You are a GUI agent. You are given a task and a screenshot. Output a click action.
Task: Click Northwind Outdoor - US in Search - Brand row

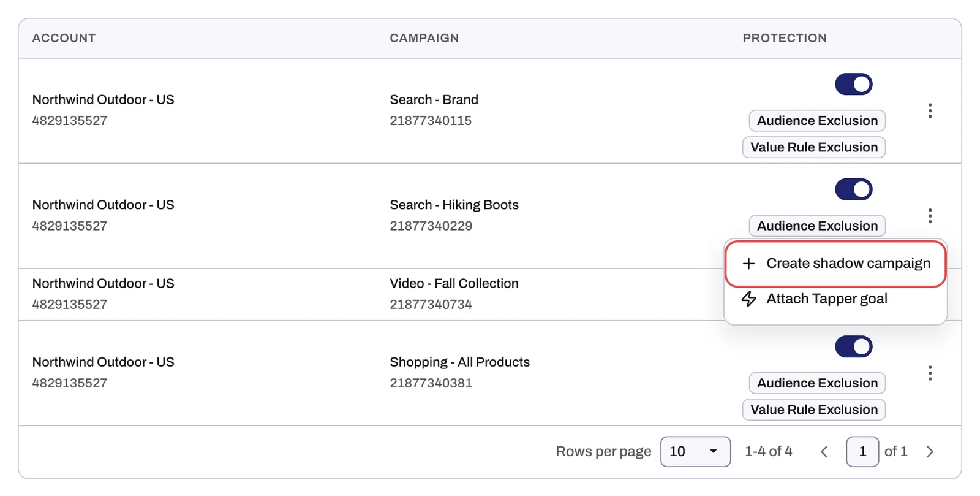(x=103, y=99)
